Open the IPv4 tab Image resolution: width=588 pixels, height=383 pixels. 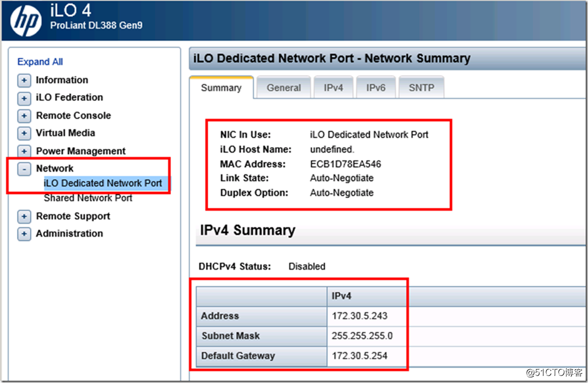coord(333,88)
